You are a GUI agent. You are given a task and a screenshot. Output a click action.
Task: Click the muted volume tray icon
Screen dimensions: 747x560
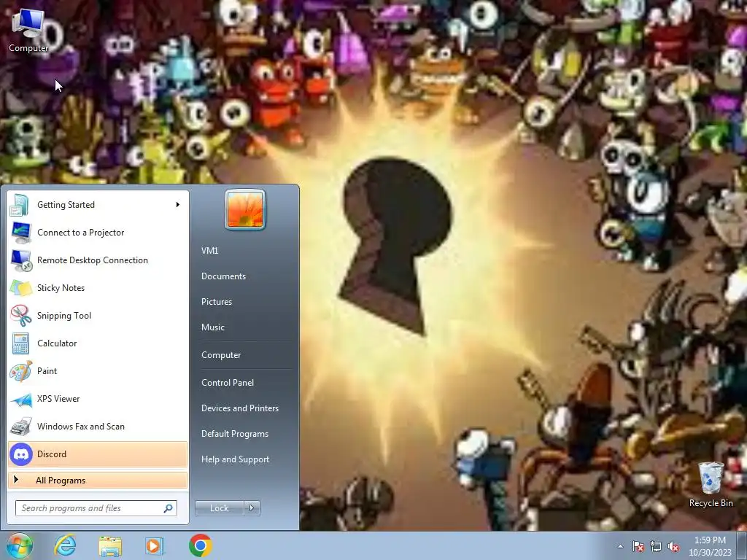click(673, 547)
